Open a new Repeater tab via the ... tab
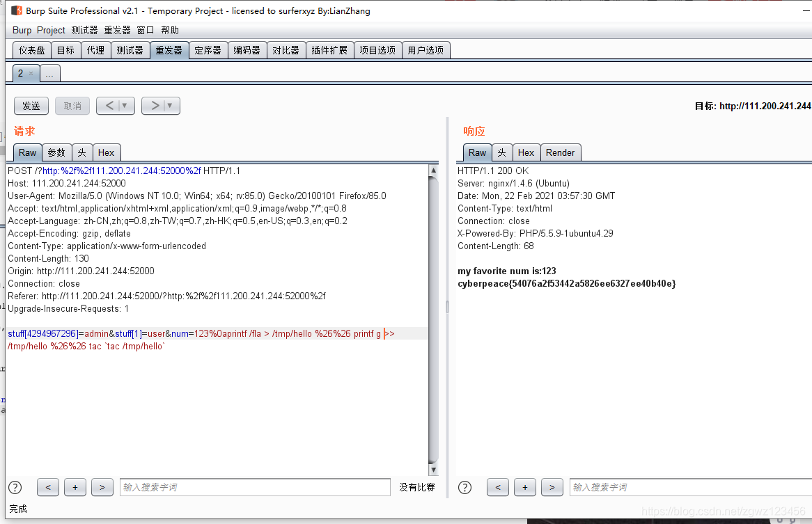Screen dimensions: 812x524 pos(49,74)
